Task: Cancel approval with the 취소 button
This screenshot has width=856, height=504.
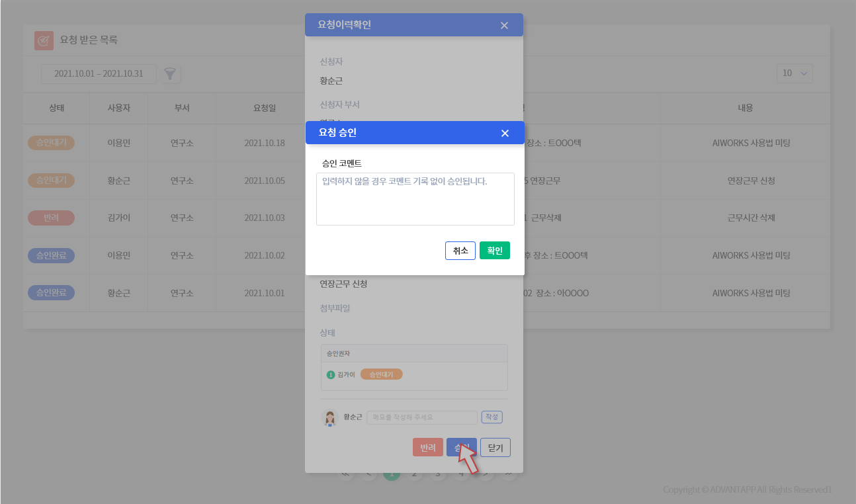Action: [x=460, y=251]
